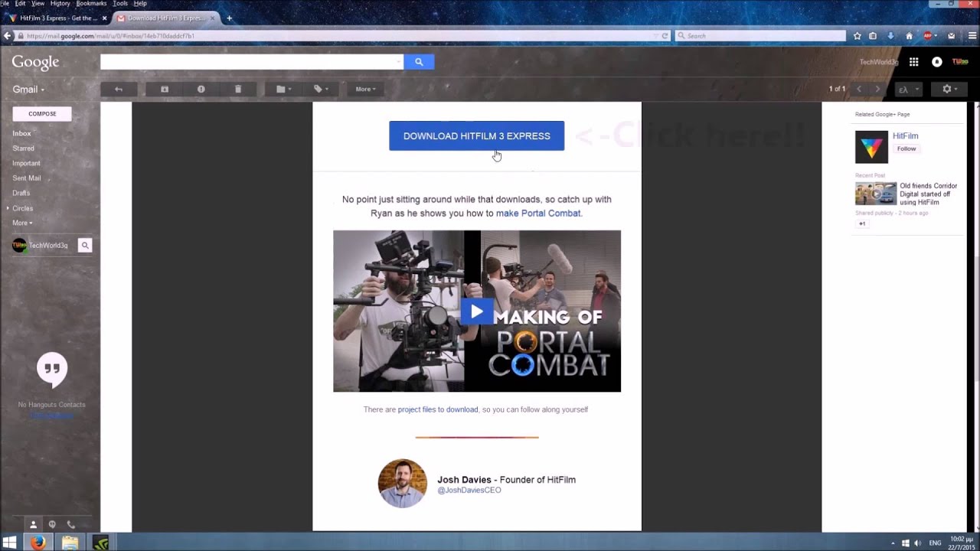The width and height of the screenshot is (980, 551).
Task: Delete the email with the trash icon
Action: [x=237, y=89]
